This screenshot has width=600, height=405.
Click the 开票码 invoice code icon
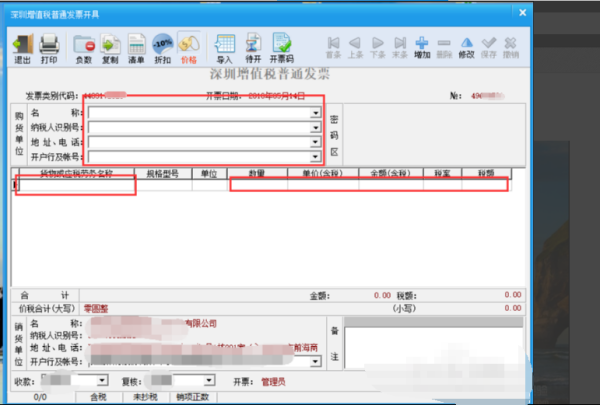pos(282,49)
